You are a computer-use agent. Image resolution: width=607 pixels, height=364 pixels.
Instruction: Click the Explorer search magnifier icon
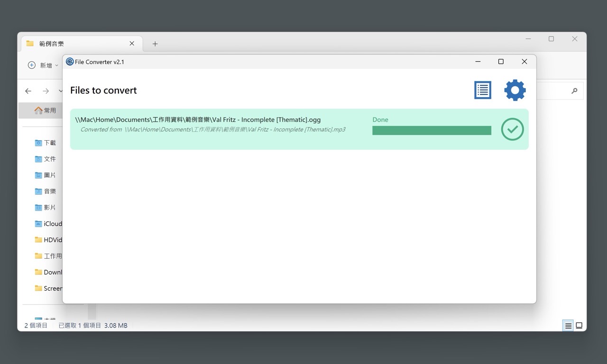(x=574, y=91)
